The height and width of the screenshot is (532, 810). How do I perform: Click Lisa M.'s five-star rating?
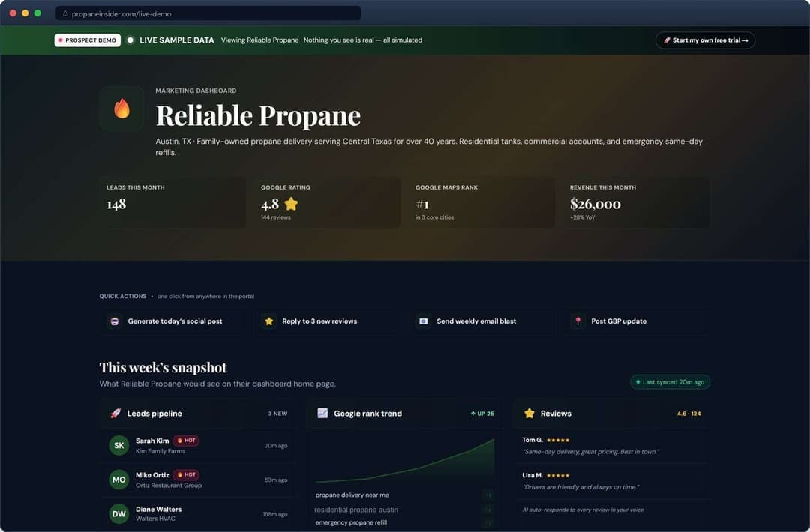tap(558, 475)
